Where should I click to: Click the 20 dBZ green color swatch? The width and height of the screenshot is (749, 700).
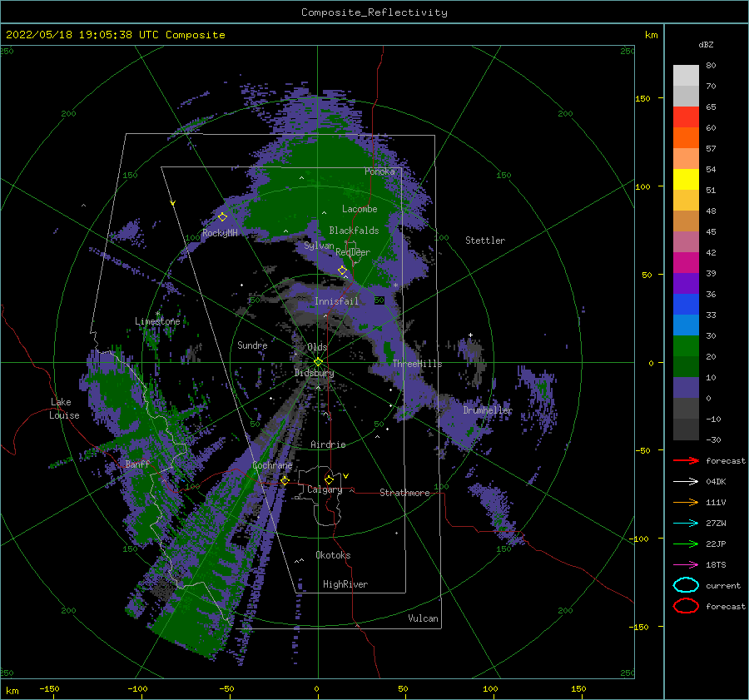pyautogui.click(x=686, y=346)
